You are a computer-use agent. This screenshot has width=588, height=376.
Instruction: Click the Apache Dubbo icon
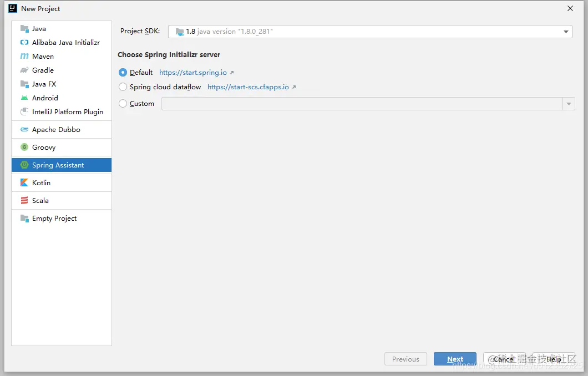click(24, 129)
